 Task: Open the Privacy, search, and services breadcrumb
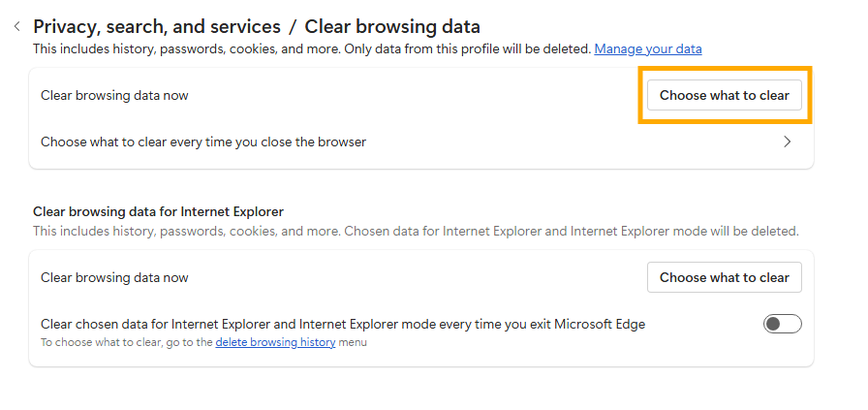157,26
